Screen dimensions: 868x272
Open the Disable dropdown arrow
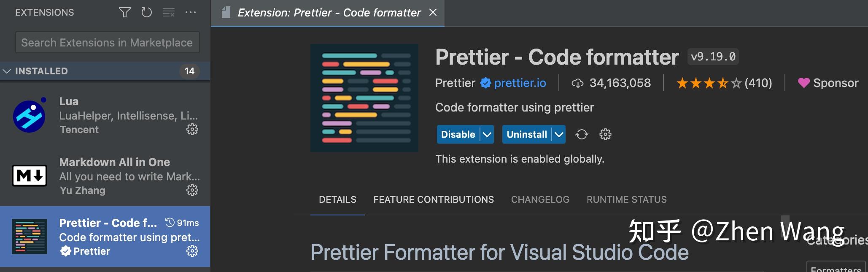tap(487, 134)
